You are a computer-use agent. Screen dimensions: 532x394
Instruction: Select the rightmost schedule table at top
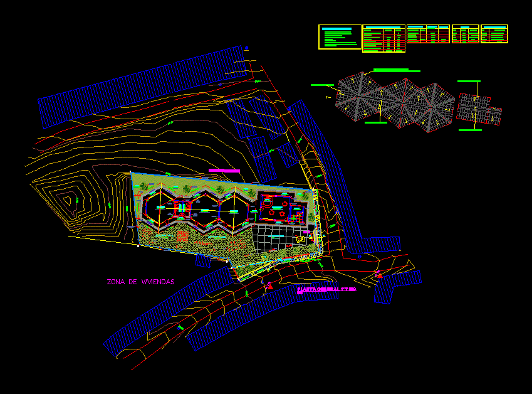(x=494, y=34)
